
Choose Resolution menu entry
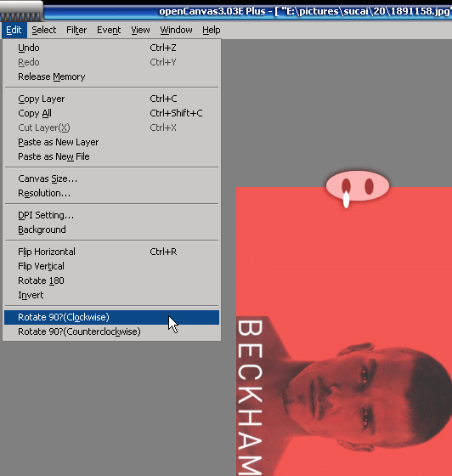(x=111, y=194)
